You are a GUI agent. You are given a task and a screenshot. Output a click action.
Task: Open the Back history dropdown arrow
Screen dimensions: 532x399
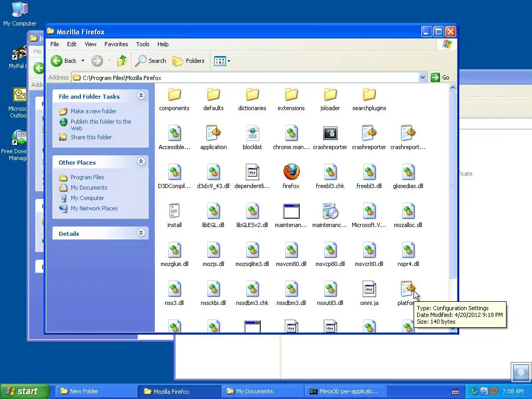83,61
